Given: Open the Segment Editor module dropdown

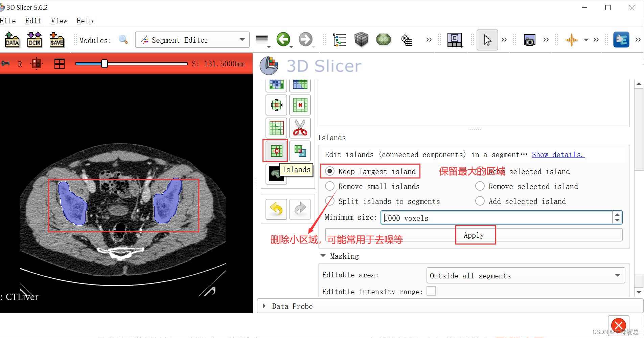Looking at the screenshot, I should [x=192, y=40].
